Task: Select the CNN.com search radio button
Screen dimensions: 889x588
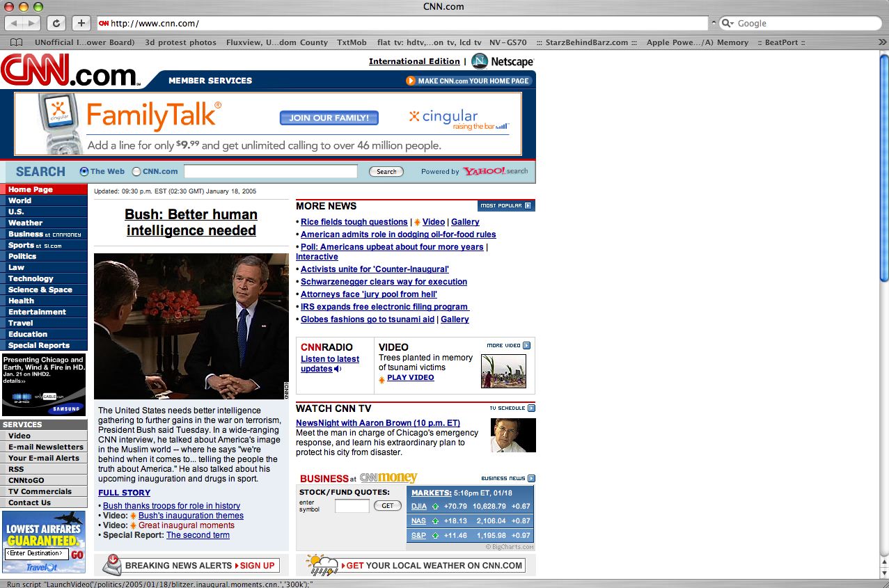Action: point(136,171)
